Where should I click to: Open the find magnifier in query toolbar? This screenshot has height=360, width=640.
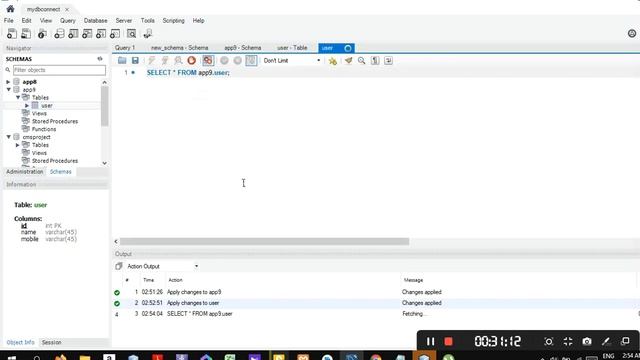362,60
